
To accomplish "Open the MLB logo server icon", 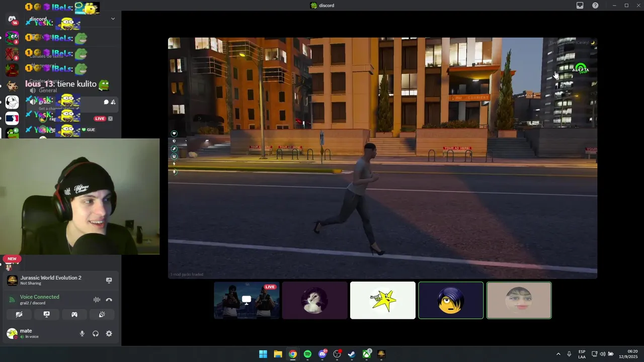I will click(x=12, y=119).
